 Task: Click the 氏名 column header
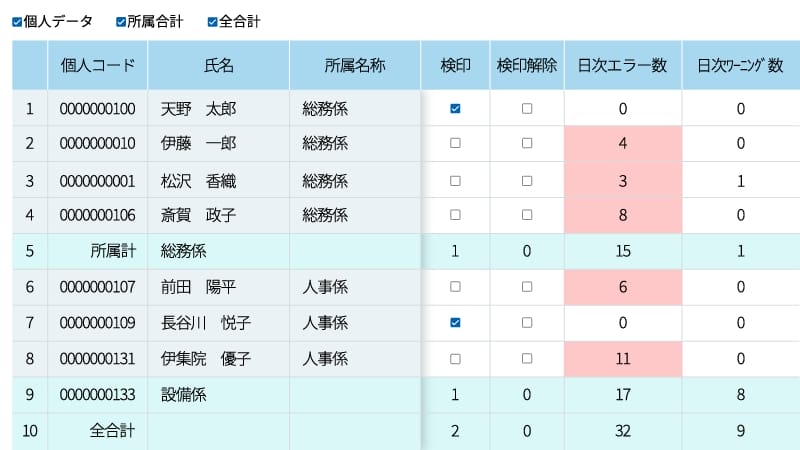click(x=218, y=66)
